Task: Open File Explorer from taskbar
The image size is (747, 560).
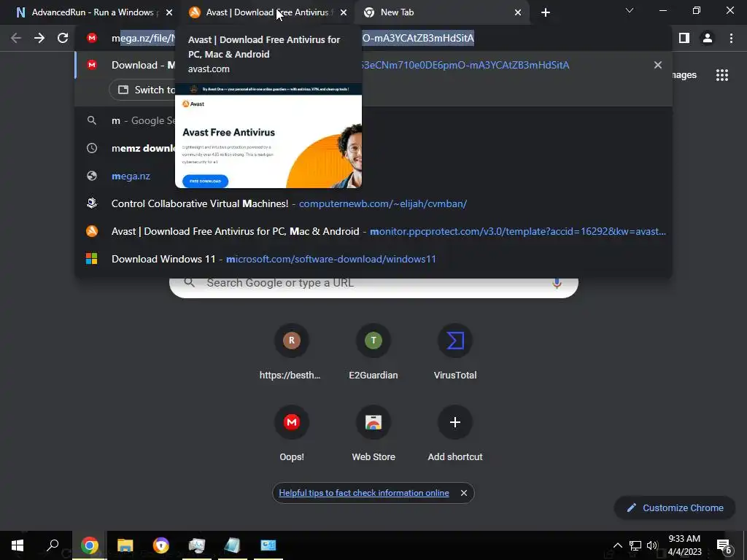Action: click(125, 545)
